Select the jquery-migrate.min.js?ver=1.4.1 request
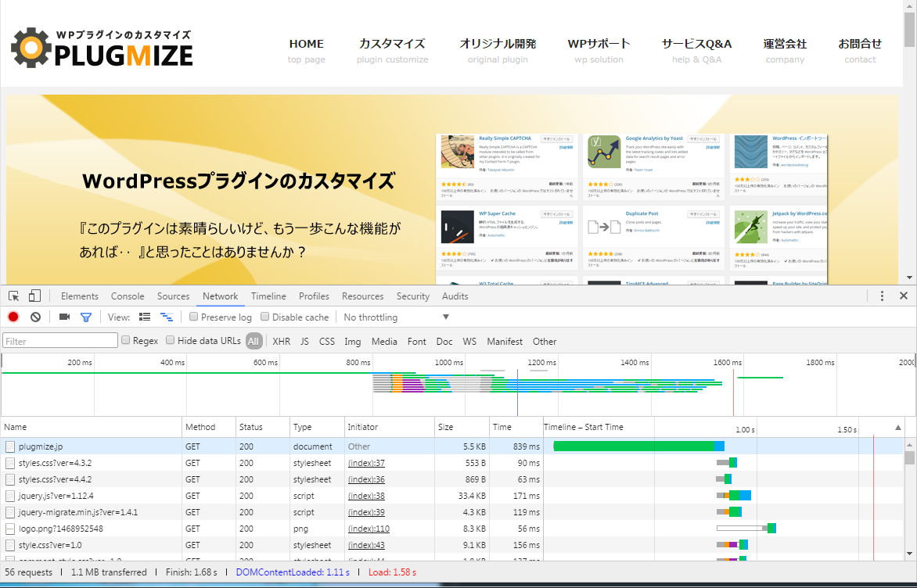Screen dimensions: 917x588 point(453,512)
